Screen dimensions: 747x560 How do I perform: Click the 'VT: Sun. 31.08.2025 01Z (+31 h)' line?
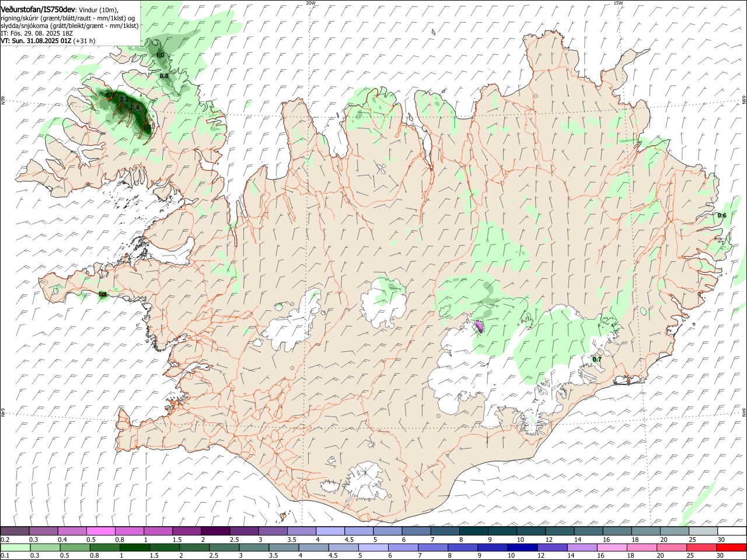click(x=48, y=41)
